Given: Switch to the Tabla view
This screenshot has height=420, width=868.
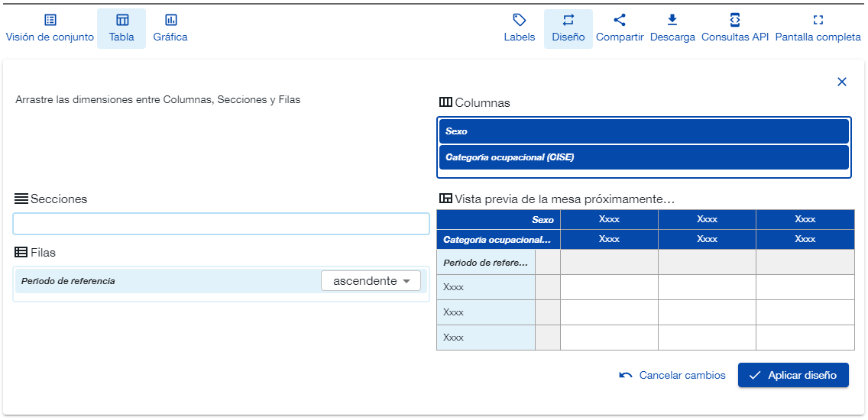Looking at the screenshot, I should [121, 29].
